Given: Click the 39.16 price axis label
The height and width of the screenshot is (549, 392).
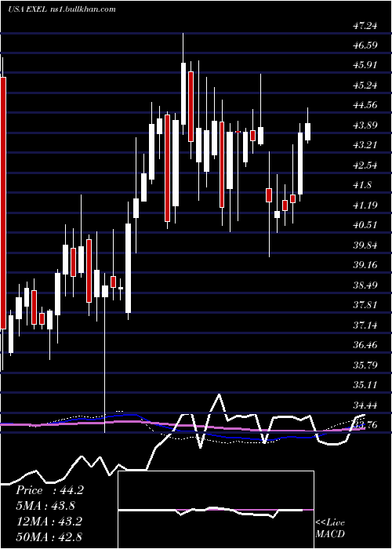Looking at the screenshot, I should (365, 265).
